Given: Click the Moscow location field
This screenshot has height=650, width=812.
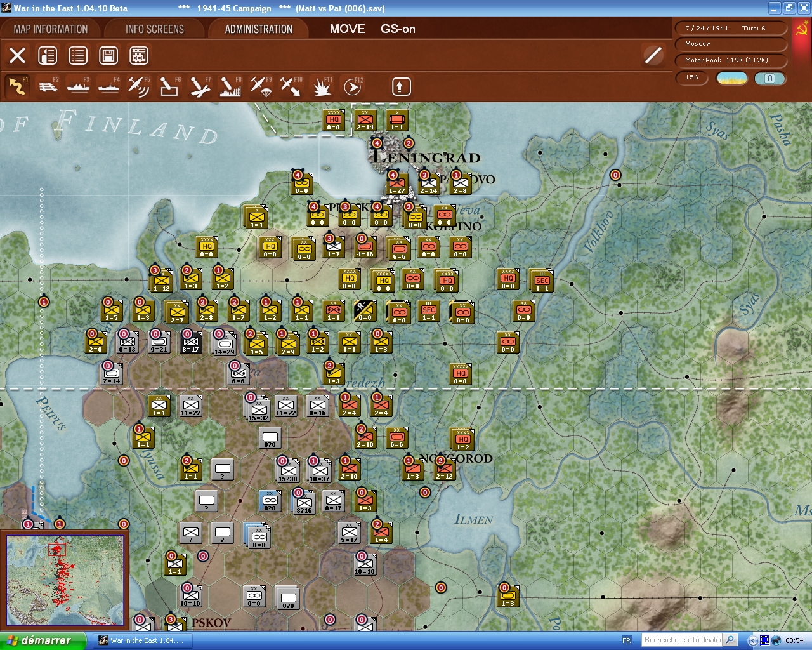Looking at the screenshot, I should point(731,44).
